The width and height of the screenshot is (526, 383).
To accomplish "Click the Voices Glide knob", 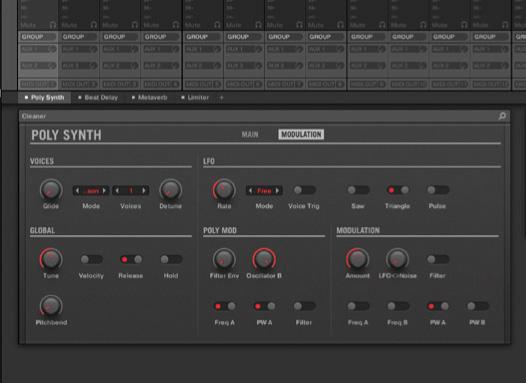I will pyautogui.click(x=51, y=190).
